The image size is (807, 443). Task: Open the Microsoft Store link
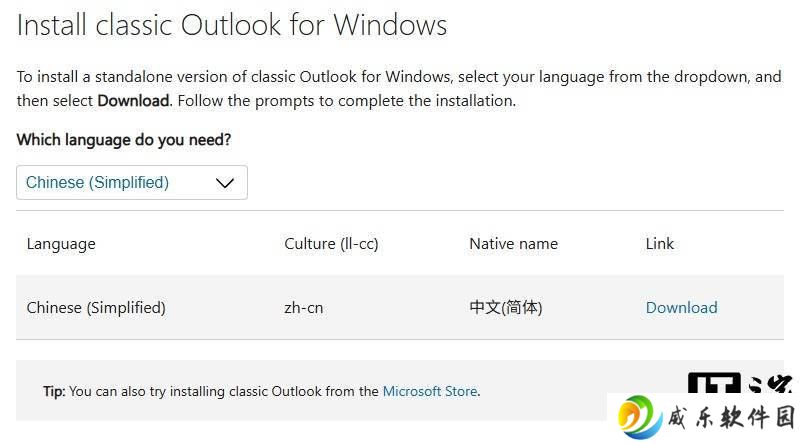click(430, 392)
